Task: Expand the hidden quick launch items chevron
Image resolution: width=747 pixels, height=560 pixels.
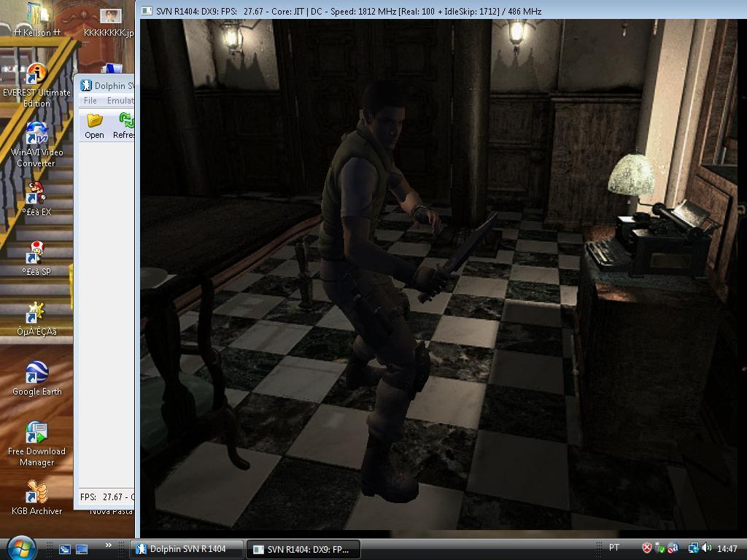Action: pyautogui.click(x=108, y=545)
